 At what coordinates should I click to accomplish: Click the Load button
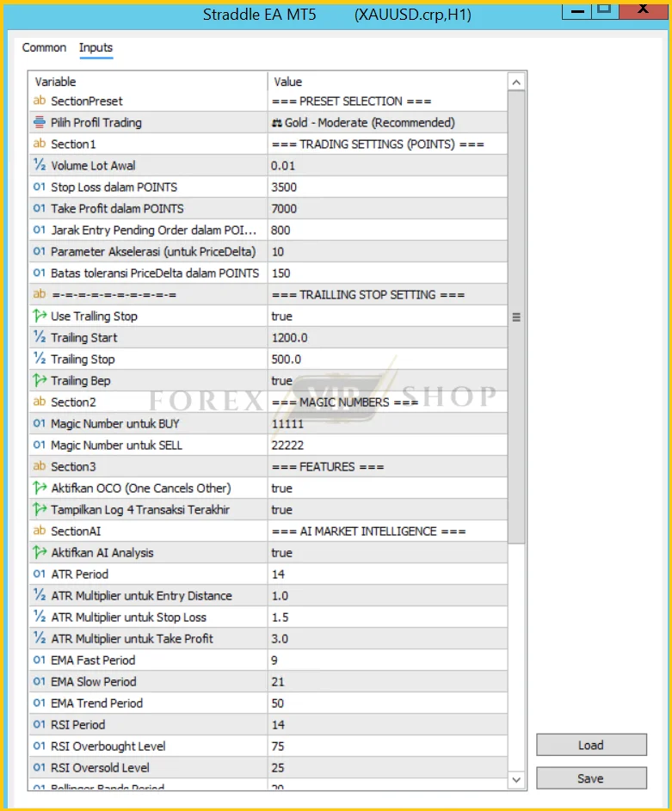(x=591, y=745)
